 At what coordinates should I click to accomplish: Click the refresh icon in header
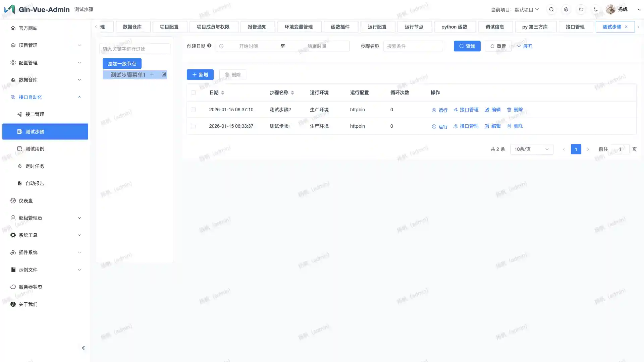[581, 9]
